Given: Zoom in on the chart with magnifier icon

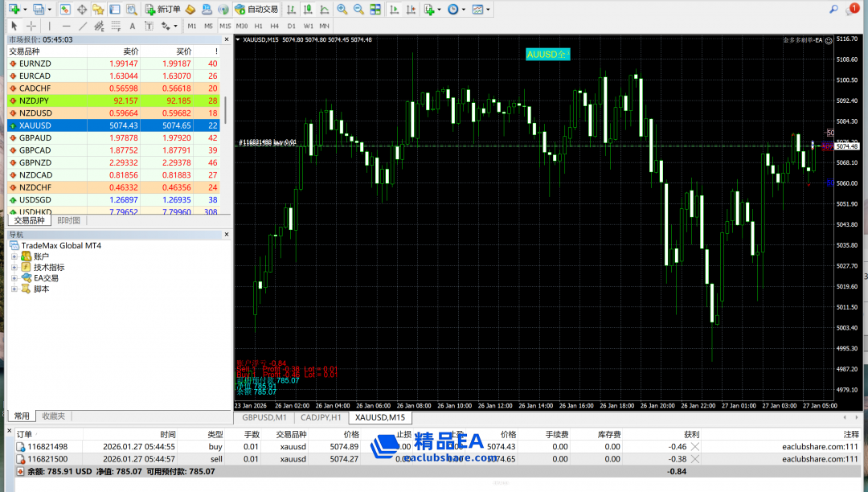Looking at the screenshot, I should pyautogui.click(x=342, y=10).
